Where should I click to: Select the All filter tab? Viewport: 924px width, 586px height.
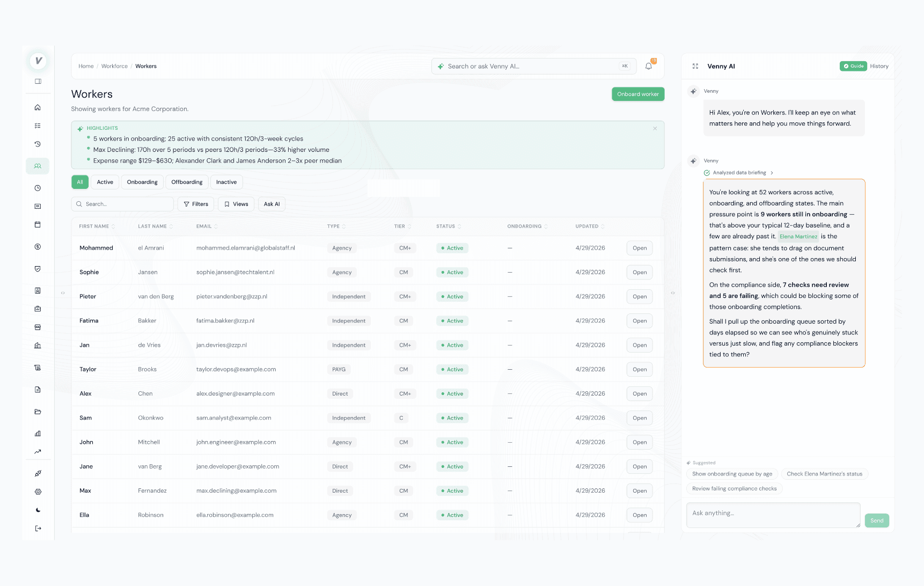(x=80, y=182)
